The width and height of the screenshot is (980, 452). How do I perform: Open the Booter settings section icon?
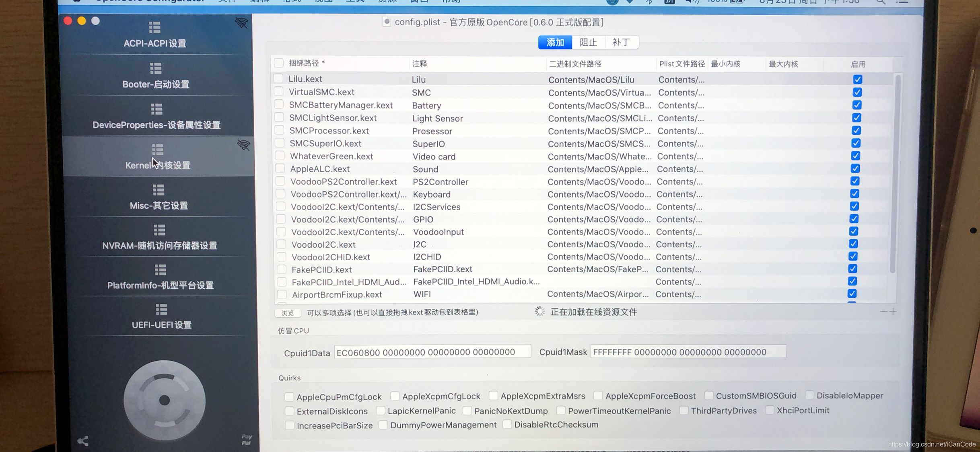[156, 68]
